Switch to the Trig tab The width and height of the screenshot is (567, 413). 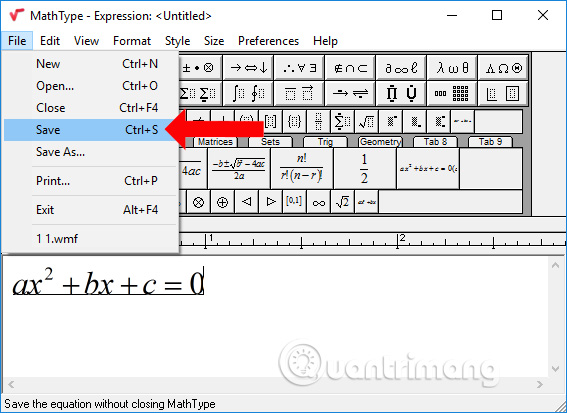tap(325, 142)
